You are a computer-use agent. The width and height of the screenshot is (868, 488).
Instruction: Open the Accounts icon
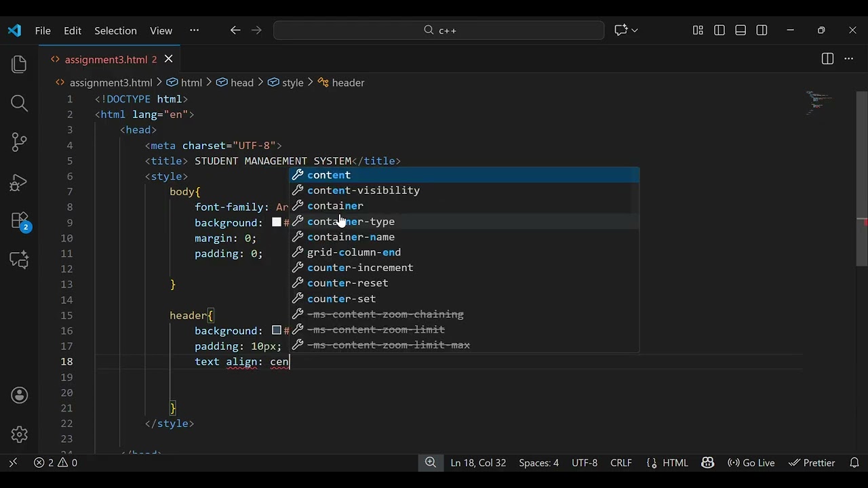19,395
